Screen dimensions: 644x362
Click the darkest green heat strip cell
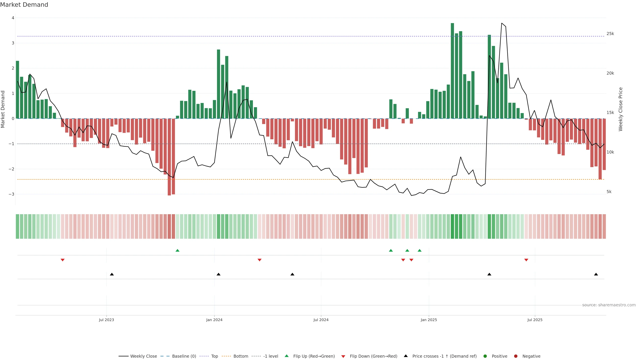pyautogui.click(x=452, y=226)
